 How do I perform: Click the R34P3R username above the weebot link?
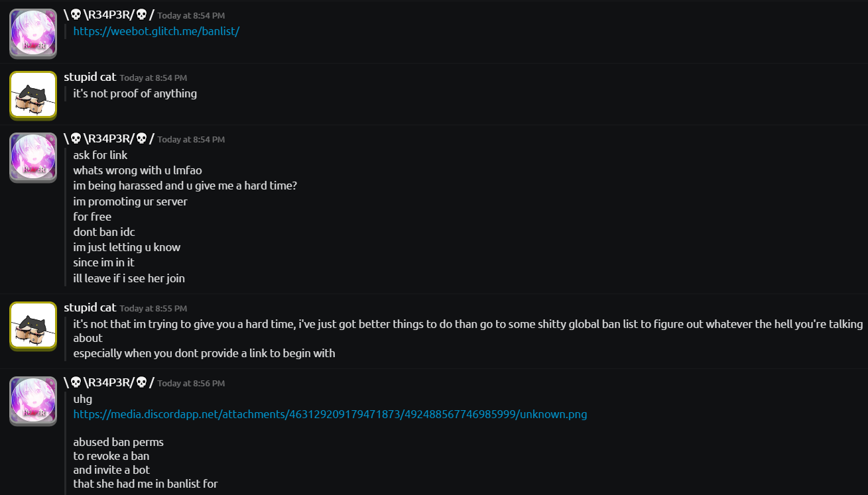[109, 15]
